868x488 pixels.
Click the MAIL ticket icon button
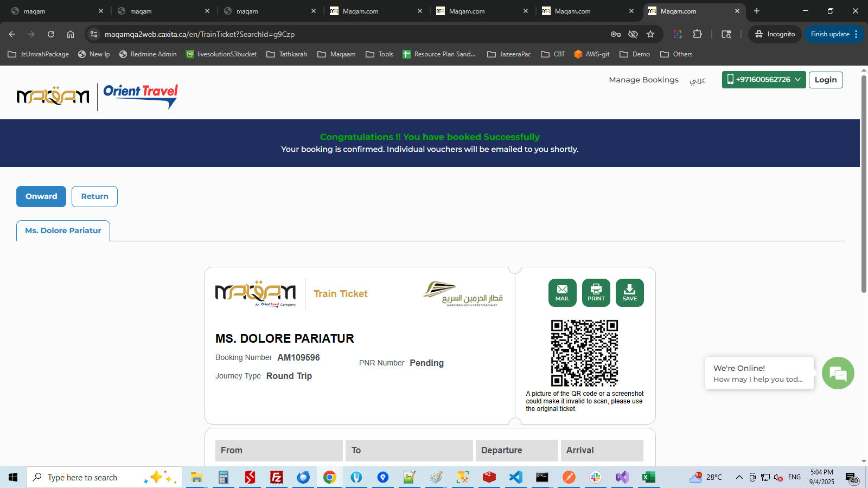(562, 293)
